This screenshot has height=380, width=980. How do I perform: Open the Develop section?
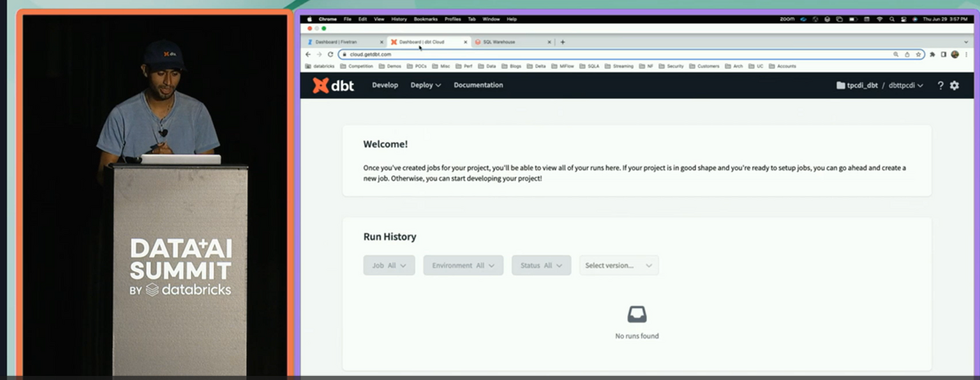[385, 85]
